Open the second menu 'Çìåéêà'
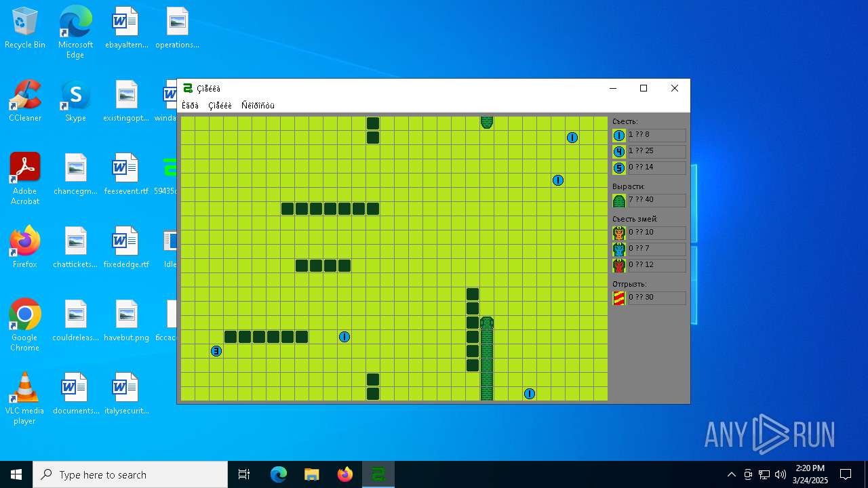Screen dimensions: 868x488 click(220, 105)
